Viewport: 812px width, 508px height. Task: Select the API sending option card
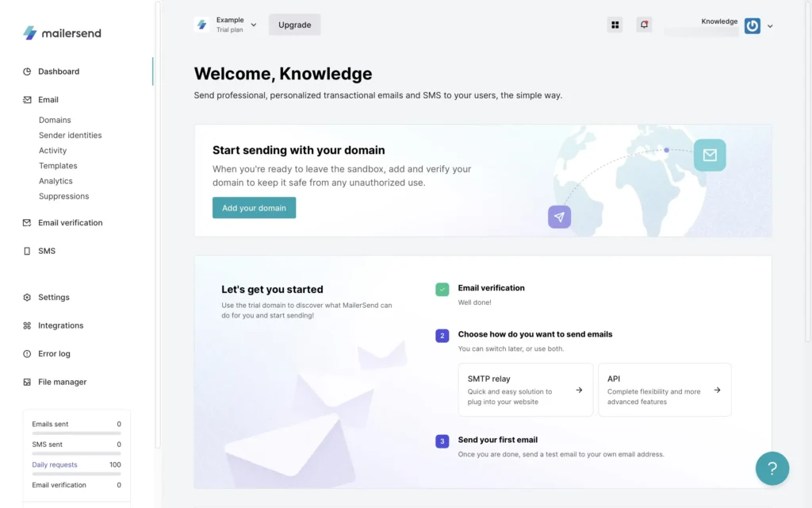[x=665, y=390]
